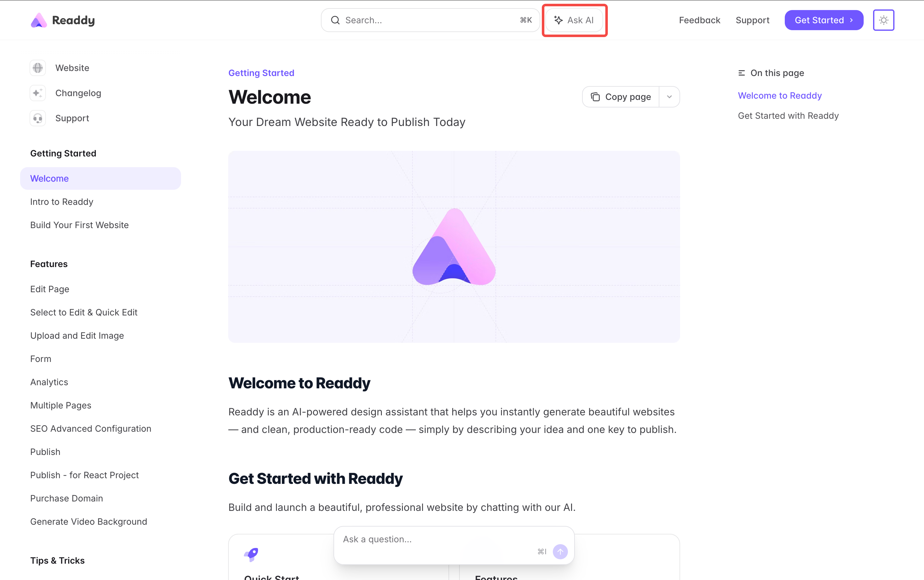Click the Website globe icon

coord(38,68)
